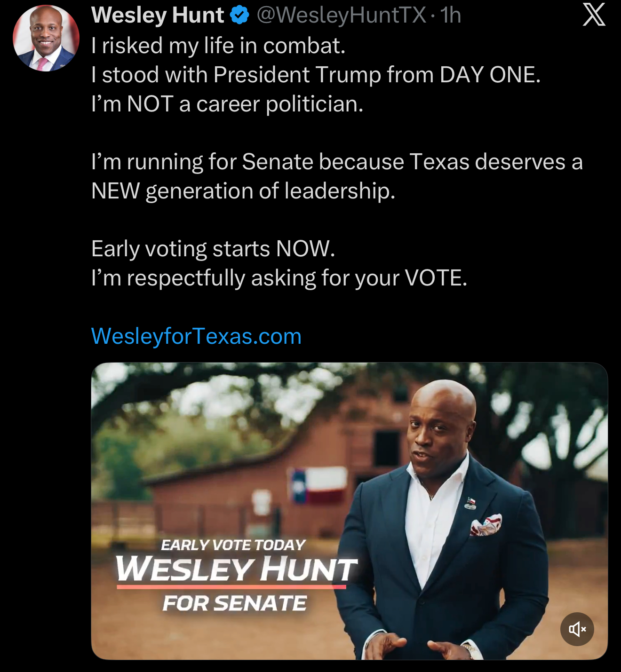Viewport: 621px width, 672px height.
Task: Click the 'EARLY VOTE TODAY' video caption
Action: click(x=233, y=545)
